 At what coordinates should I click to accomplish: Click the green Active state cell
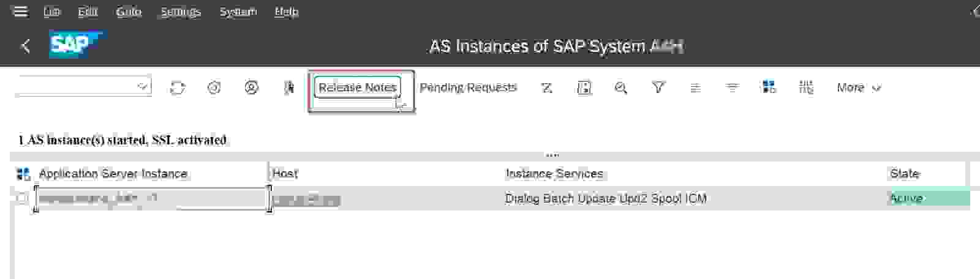pos(929,198)
